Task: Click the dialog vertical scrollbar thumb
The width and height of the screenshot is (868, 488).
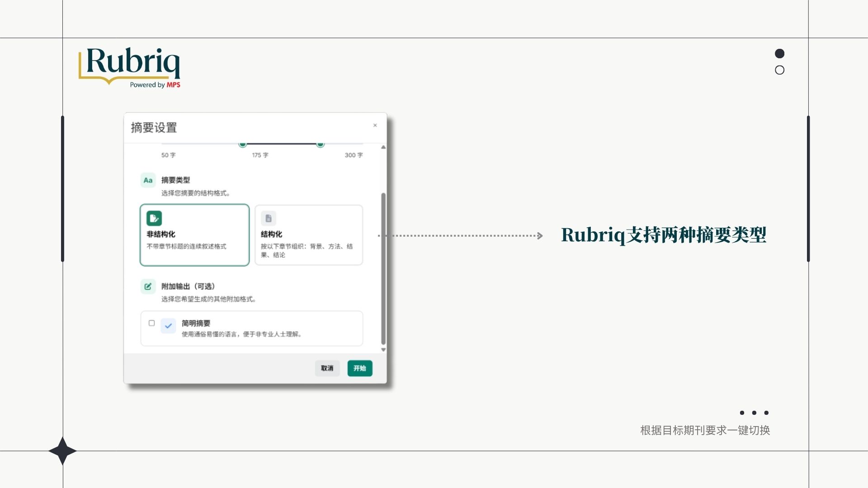Action: [x=383, y=269]
